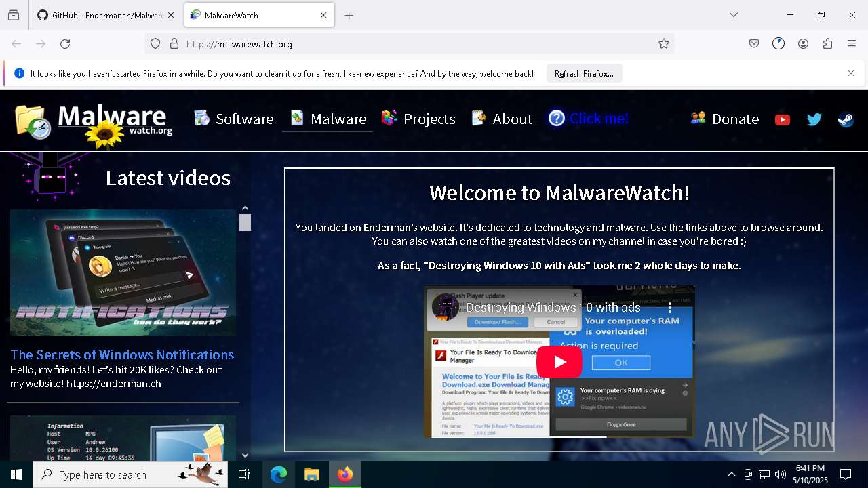
Task: Open the YouTube icon in site header
Action: tap(782, 119)
